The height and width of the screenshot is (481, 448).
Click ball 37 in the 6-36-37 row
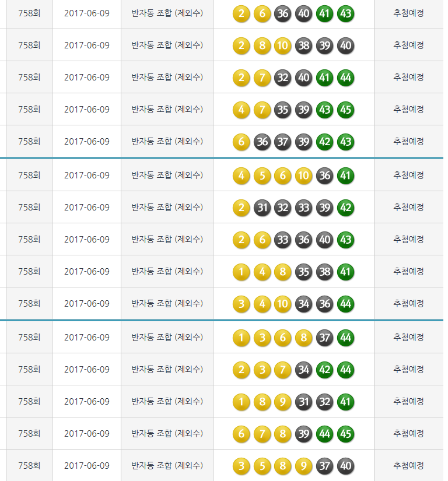(283, 142)
